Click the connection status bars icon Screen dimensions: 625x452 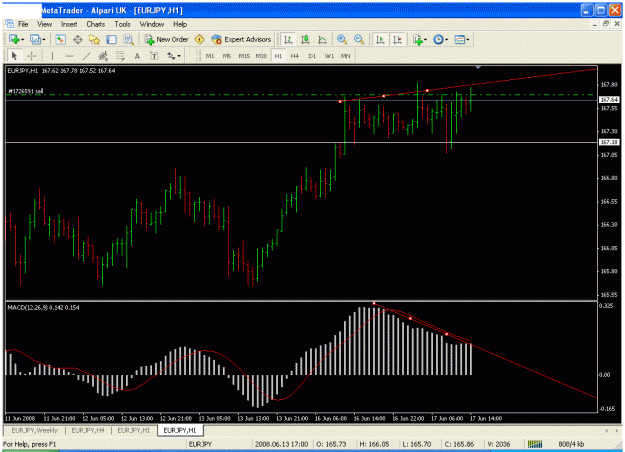pyautogui.click(x=535, y=444)
